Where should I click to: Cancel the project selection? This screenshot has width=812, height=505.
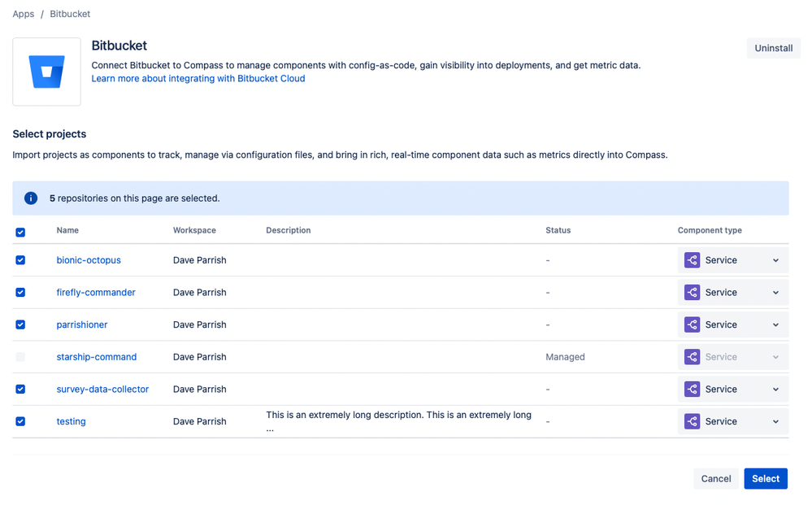pyautogui.click(x=715, y=479)
